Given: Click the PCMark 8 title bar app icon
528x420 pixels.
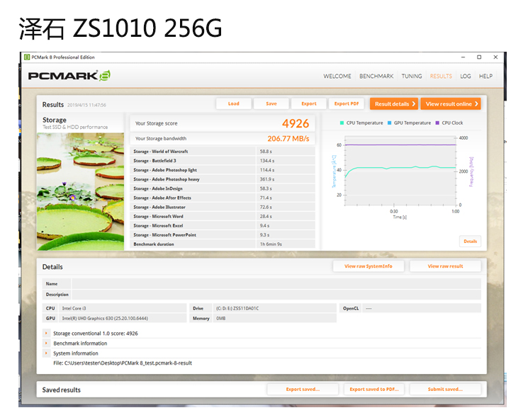Looking at the screenshot, I should pos(27,57).
